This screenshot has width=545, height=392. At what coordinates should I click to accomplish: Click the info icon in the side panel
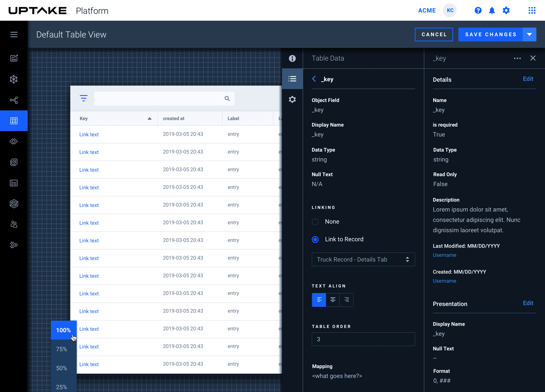(x=292, y=58)
